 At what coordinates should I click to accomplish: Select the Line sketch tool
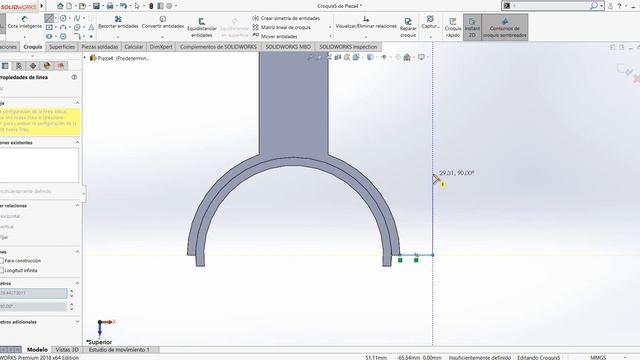[49, 18]
